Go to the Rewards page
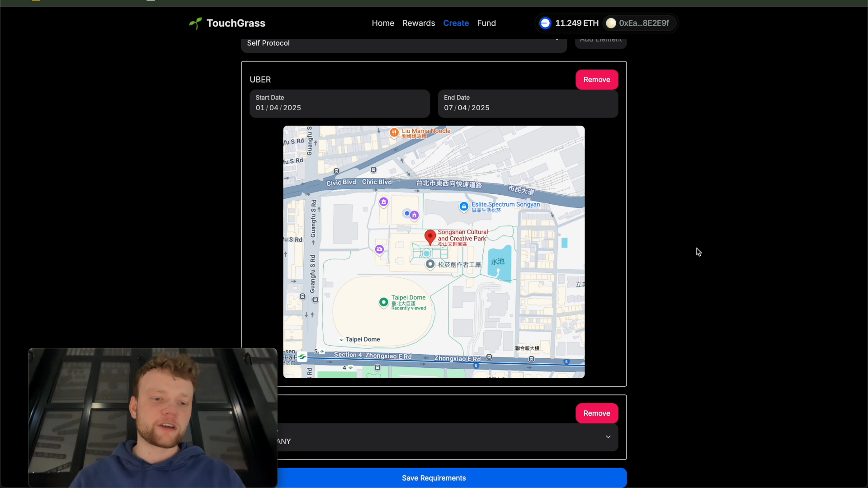 pos(419,23)
